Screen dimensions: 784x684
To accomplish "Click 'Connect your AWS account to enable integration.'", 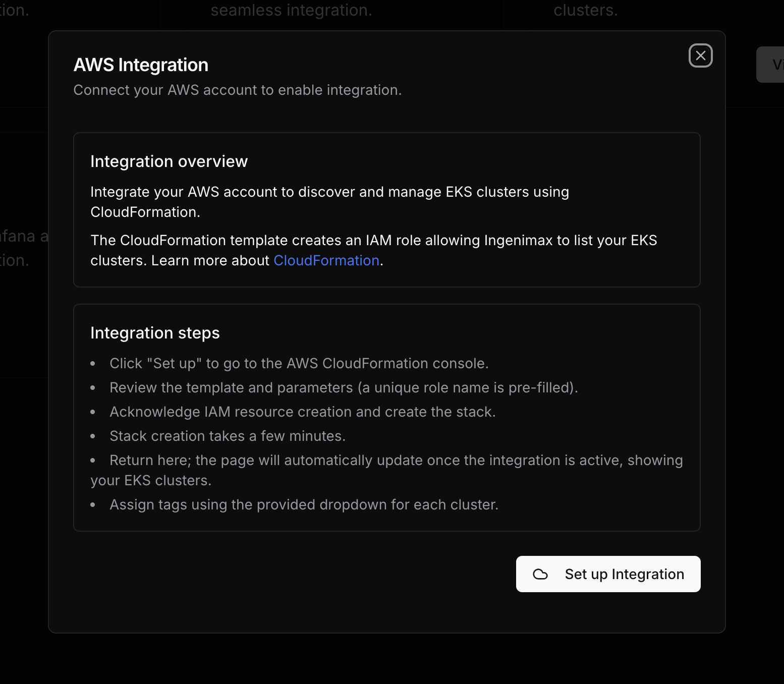I will pyautogui.click(x=238, y=90).
